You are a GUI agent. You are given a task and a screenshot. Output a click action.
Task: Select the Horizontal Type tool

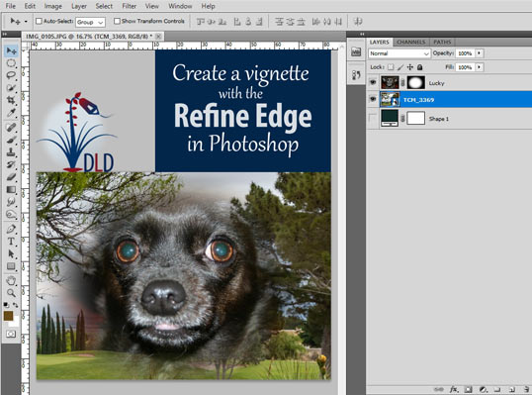pos(11,242)
